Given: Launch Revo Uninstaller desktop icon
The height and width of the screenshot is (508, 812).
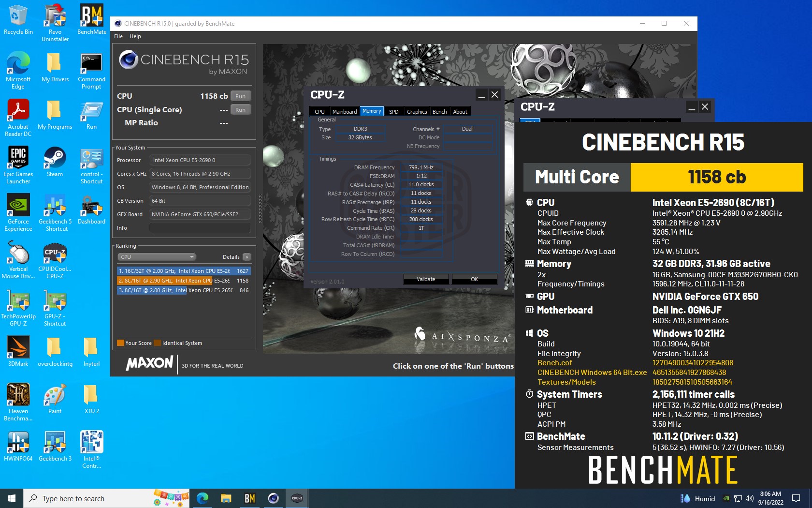Looking at the screenshot, I should click(x=55, y=23).
